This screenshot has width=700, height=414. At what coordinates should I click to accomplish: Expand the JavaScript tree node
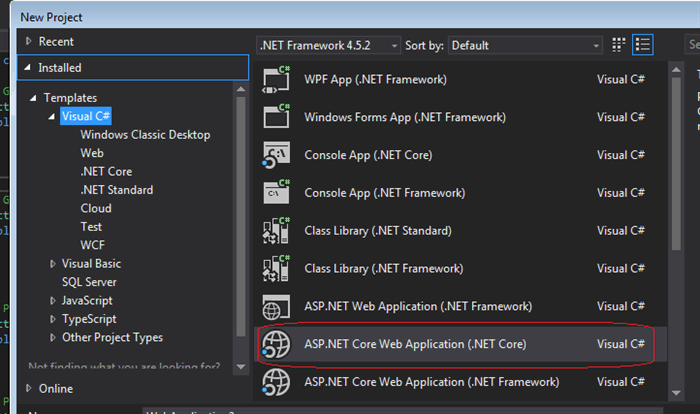click(53, 301)
